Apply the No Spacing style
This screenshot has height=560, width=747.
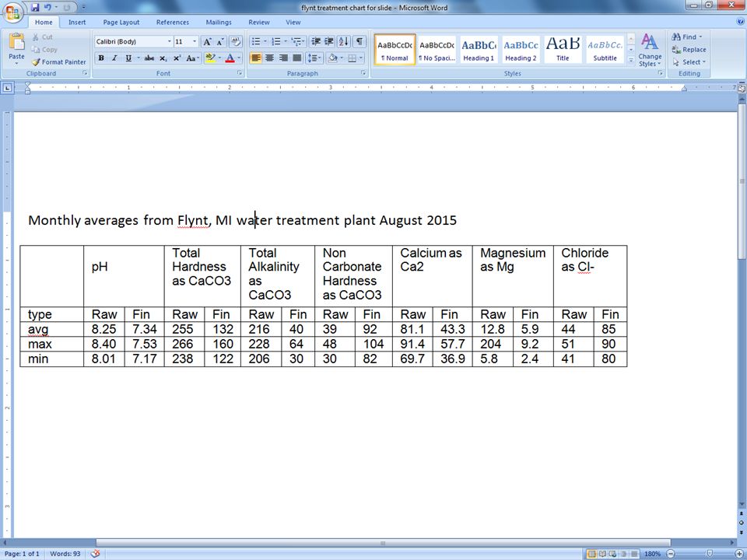click(437, 50)
